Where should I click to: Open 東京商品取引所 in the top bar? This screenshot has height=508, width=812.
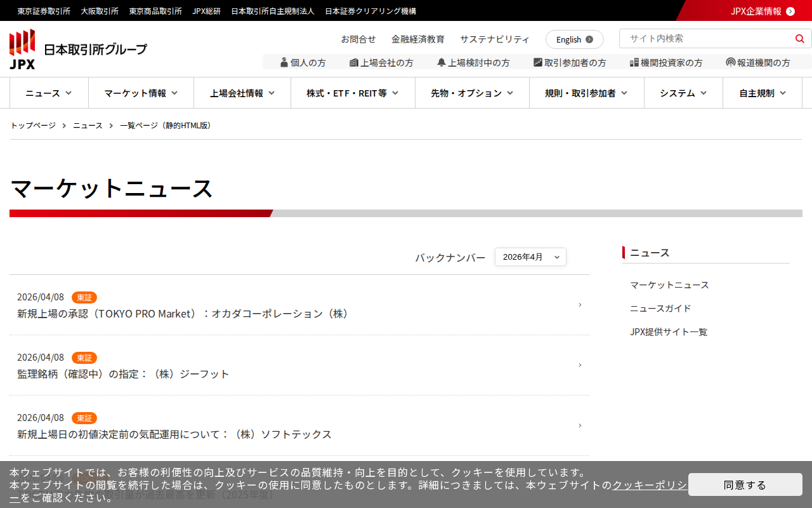pos(155,11)
